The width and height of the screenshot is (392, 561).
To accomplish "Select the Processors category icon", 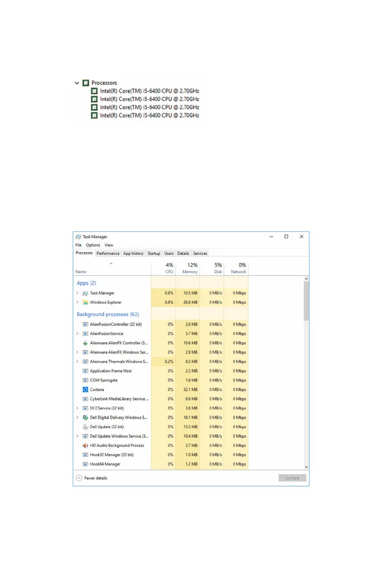I will 86,83.
